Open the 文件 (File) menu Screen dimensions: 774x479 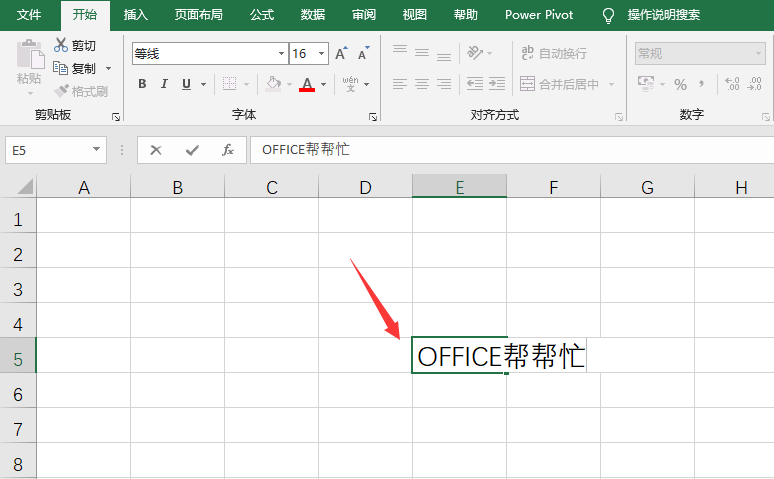(30, 15)
